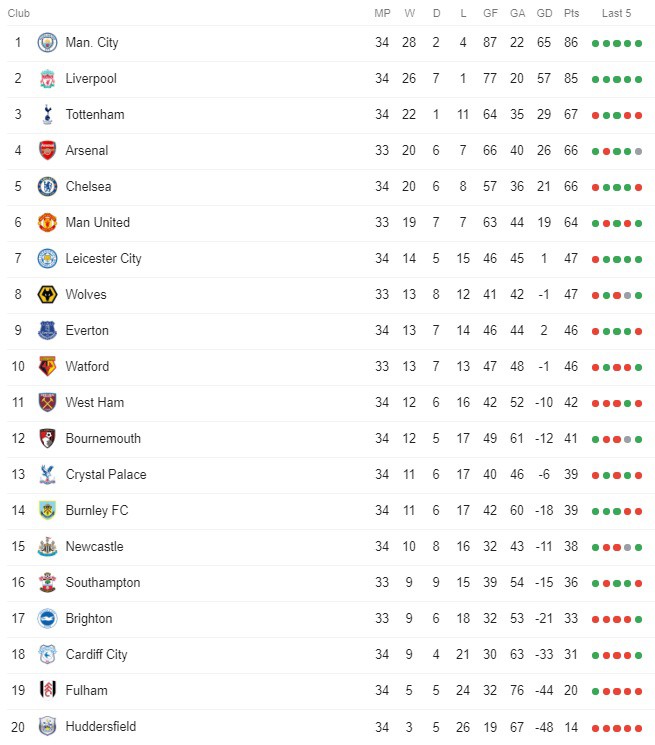The height and width of the screenshot is (745, 655).
Task: Click the Liverpool club crest
Action: coord(47,79)
